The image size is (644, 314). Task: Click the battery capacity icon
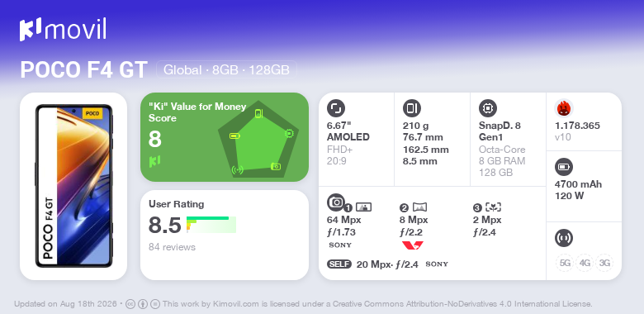pos(563,167)
